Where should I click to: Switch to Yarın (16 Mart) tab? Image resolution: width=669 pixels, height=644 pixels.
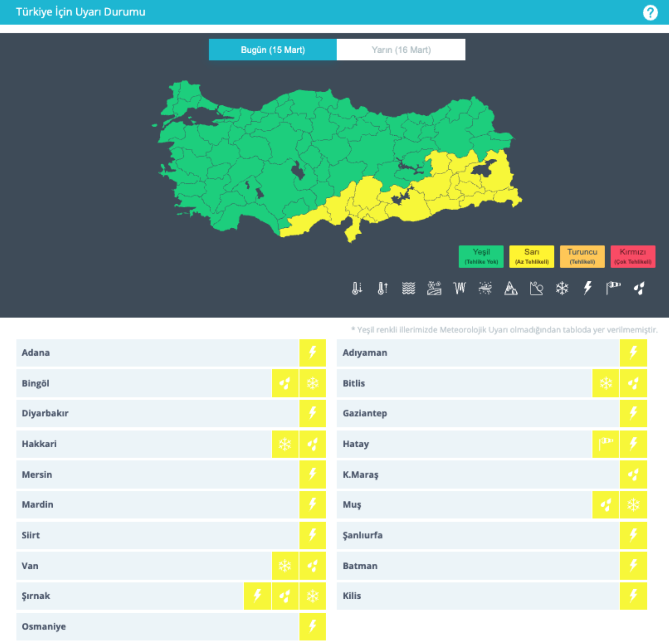401,50
